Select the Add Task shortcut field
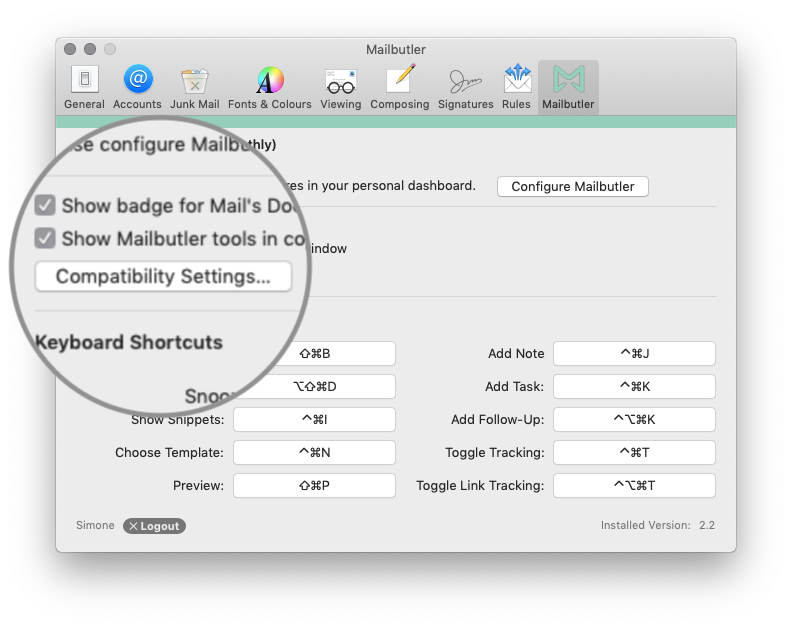Screen dimensions: 792x626 point(634,387)
